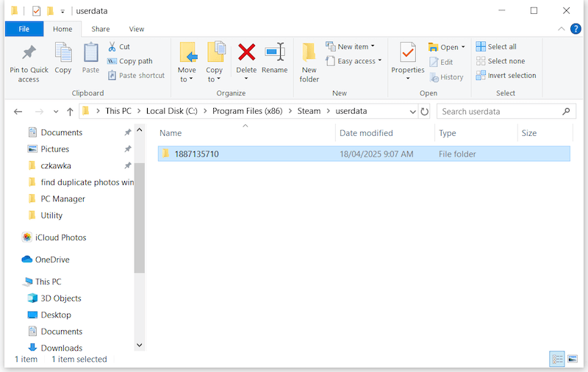Click the Copy icon in Clipboard group

coord(63,54)
